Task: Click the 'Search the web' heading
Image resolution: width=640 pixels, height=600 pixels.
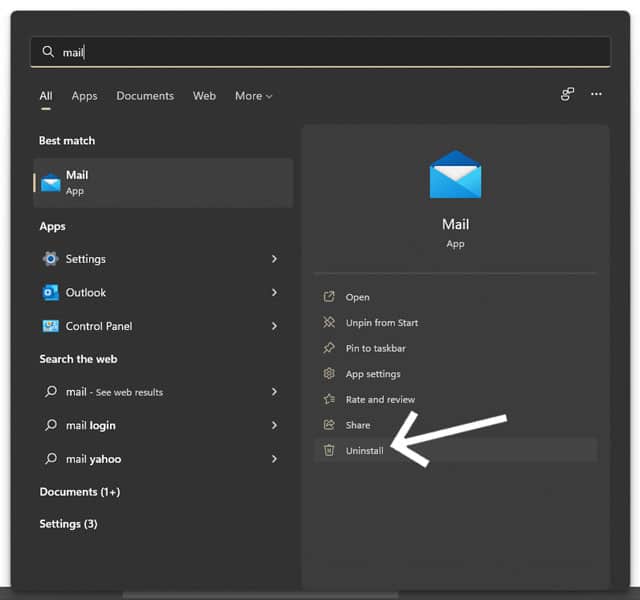Action: pos(78,359)
